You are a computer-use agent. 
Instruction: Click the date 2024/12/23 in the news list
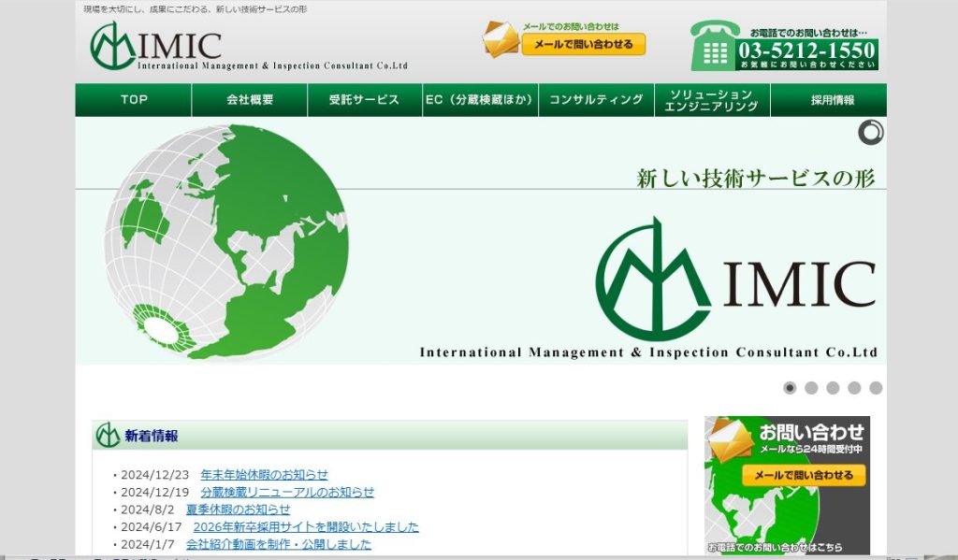pyautogui.click(x=155, y=475)
